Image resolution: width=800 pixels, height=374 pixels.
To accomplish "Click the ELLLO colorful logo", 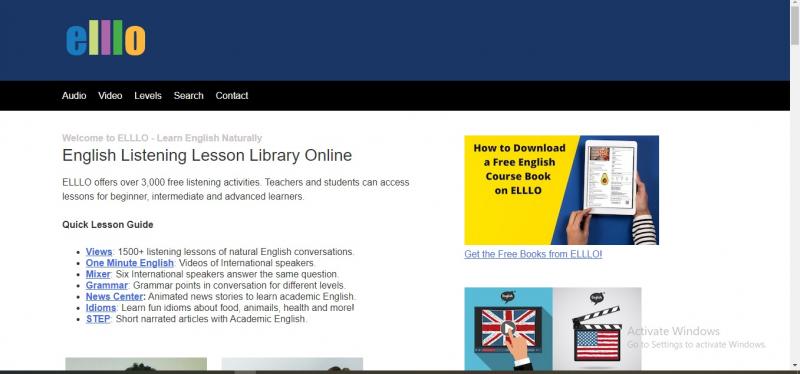I will click(x=106, y=39).
